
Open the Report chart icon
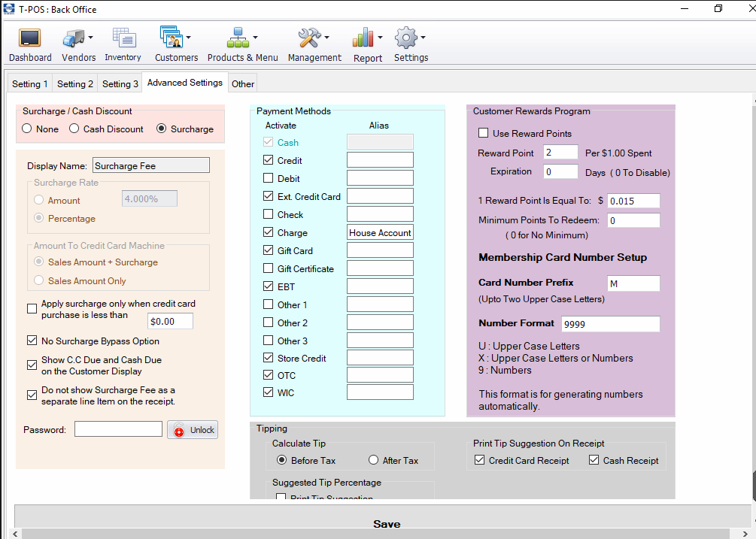coord(363,38)
